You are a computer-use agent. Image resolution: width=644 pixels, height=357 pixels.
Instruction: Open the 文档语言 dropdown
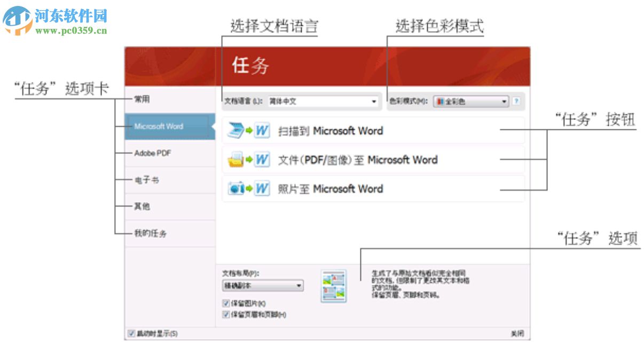point(374,102)
